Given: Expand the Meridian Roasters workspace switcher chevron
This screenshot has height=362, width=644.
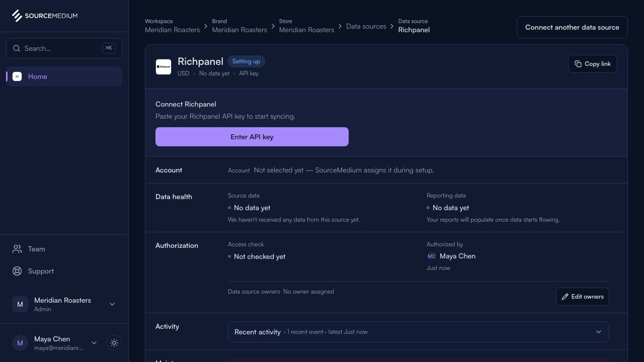Looking at the screenshot, I should [112, 304].
